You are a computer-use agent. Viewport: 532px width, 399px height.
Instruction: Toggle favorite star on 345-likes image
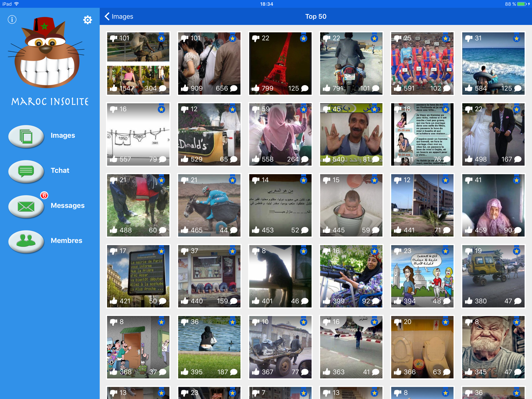[516, 322]
